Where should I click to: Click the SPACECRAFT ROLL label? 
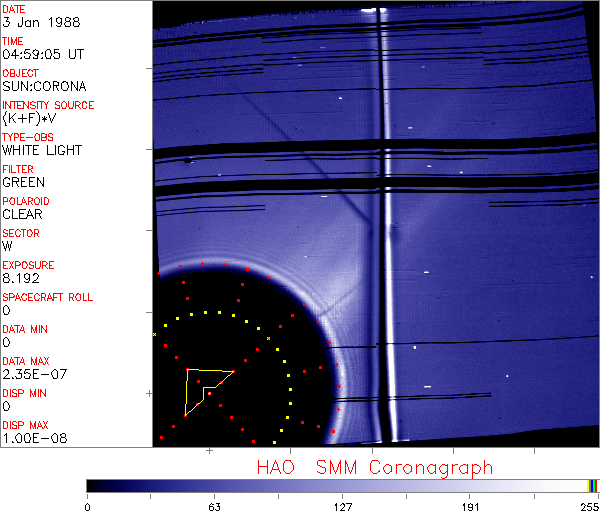click(x=48, y=297)
